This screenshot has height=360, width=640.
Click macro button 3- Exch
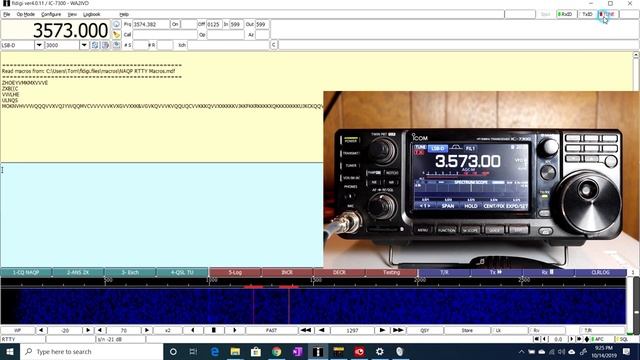130,272
